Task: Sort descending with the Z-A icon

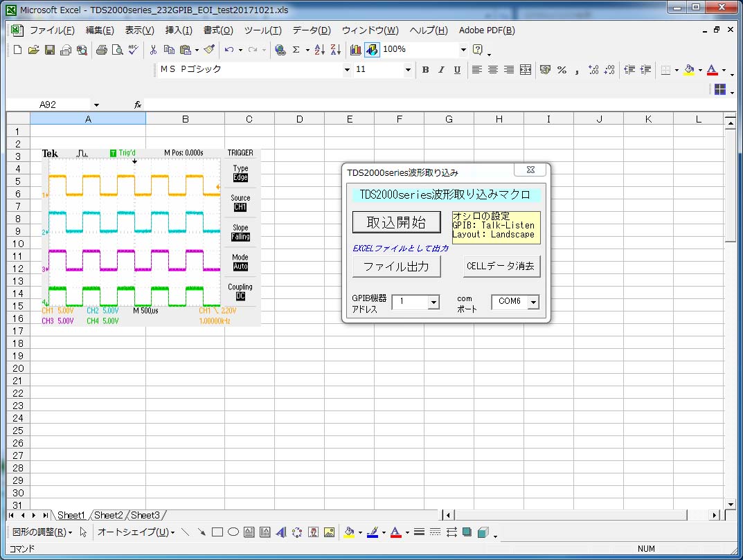Action: pyautogui.click(x=335, y=50)
